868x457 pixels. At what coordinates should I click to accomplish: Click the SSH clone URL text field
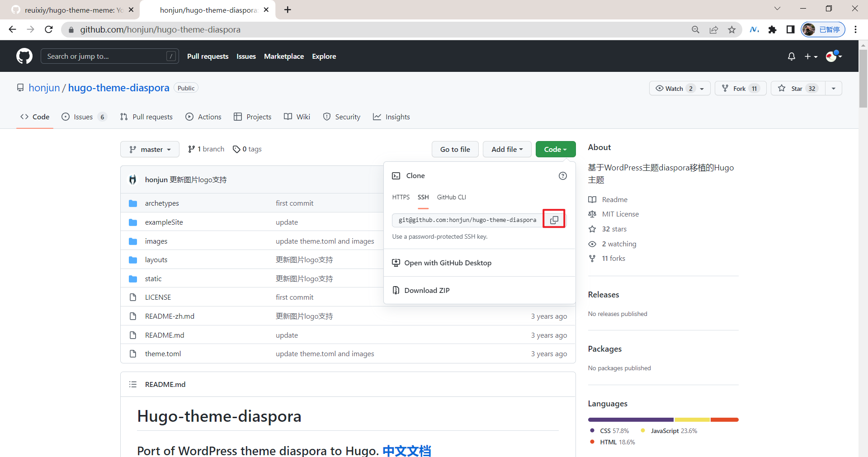click(x=467, y=220)
